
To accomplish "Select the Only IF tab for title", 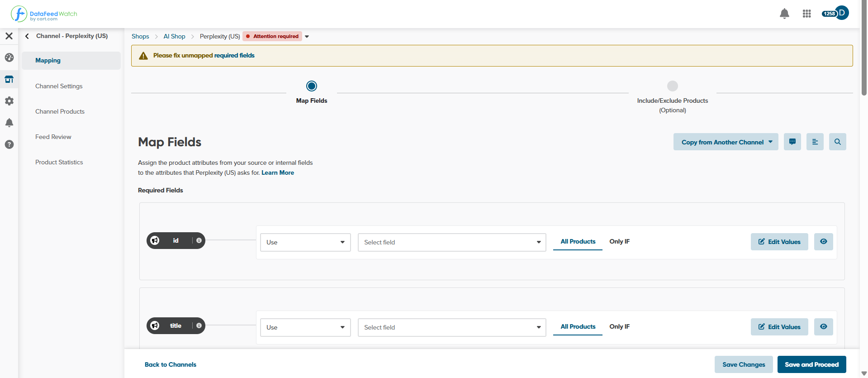I will pos(619,327).
